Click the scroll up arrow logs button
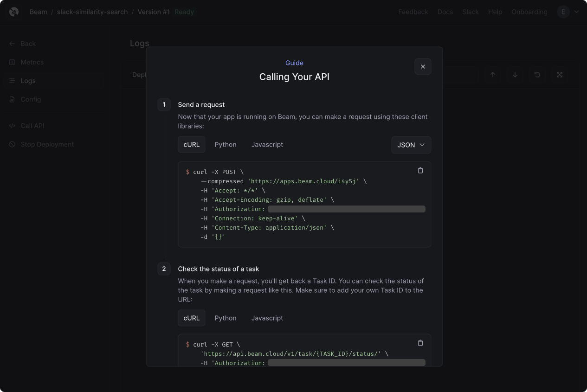 coord(493,75)
